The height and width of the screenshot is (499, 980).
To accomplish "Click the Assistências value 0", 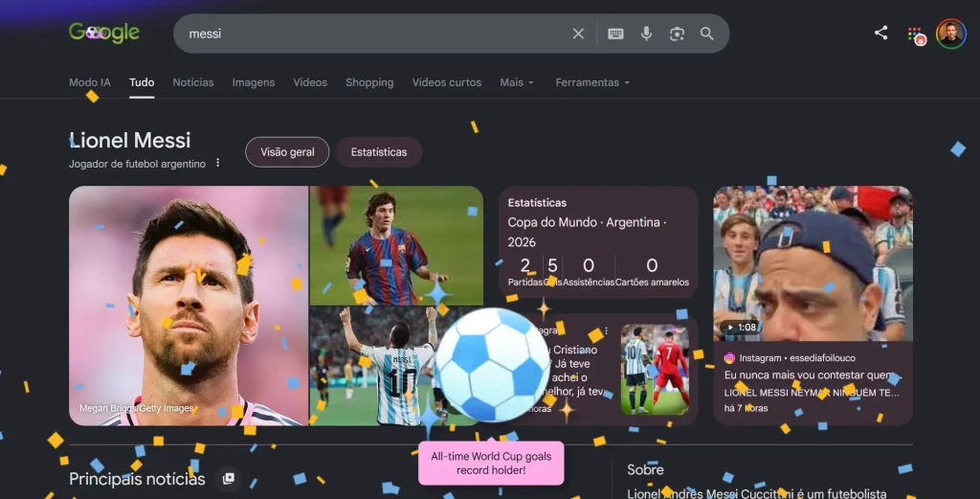I will (x=589, y=265).
